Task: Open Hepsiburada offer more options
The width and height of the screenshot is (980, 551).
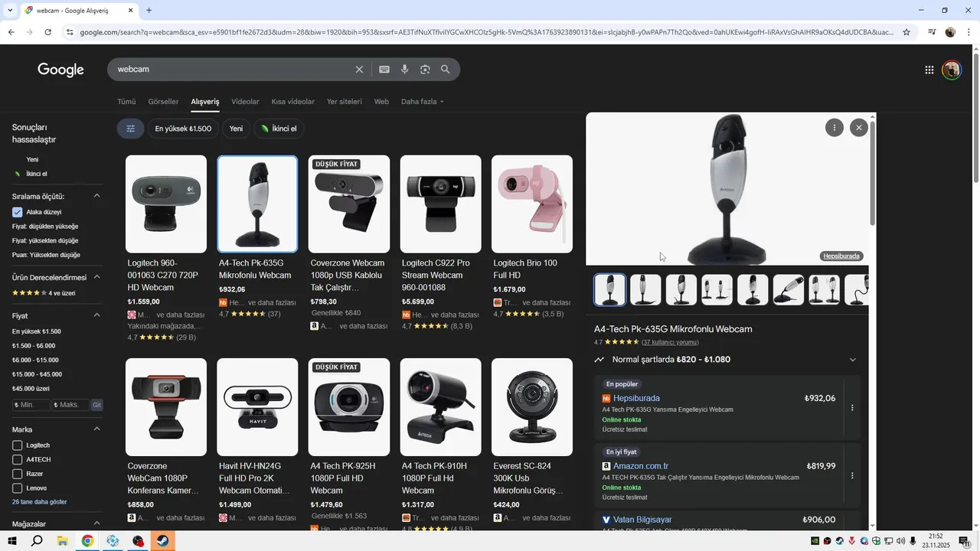Action: coord(852,408)
